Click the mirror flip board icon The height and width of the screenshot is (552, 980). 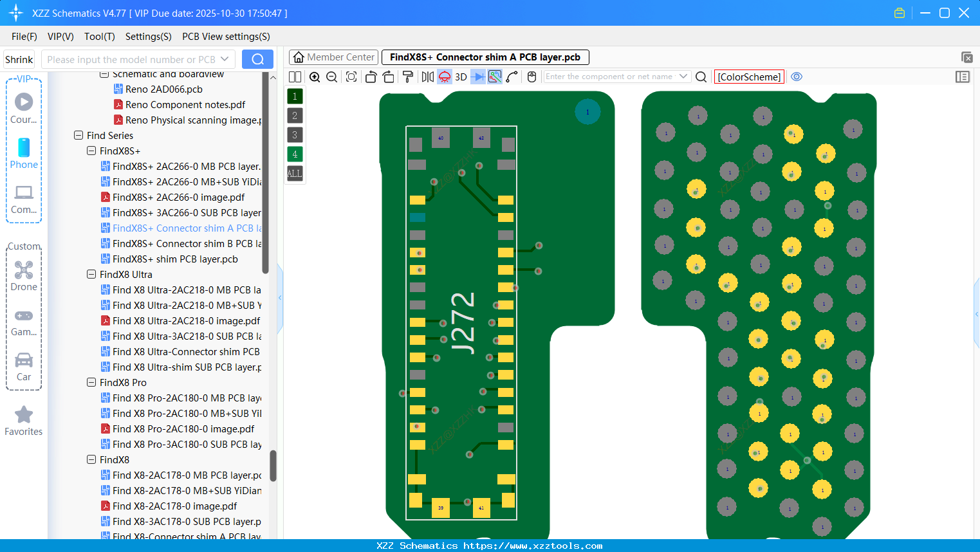426,77
